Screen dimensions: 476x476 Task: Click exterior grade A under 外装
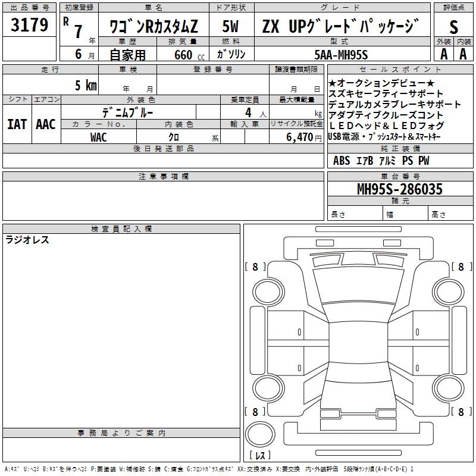click(x=444, y=54)
